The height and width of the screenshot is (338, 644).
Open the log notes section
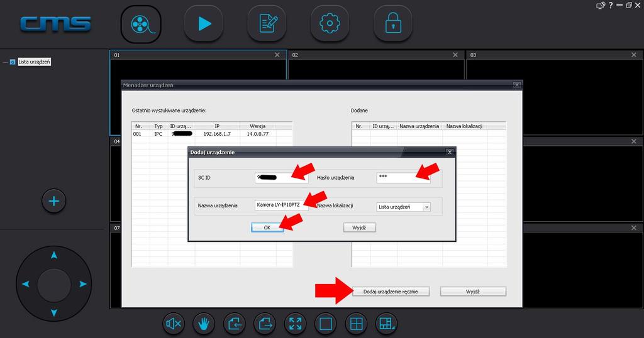coord(267,23)
